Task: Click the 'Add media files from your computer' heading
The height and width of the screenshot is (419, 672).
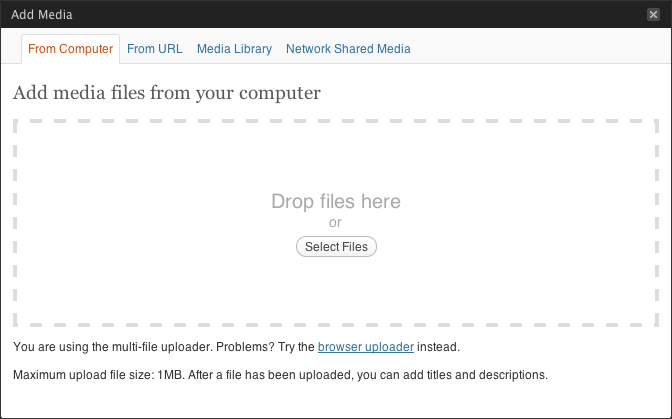Action: coord(167,93)
